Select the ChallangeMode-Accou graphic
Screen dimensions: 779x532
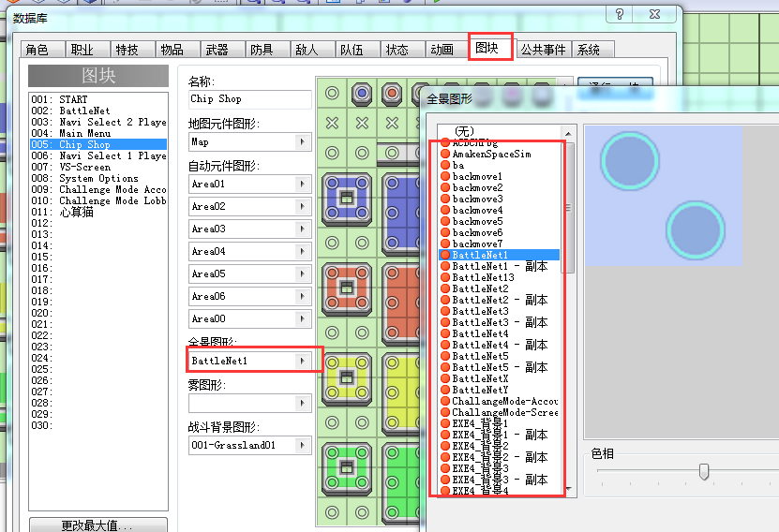500,401
